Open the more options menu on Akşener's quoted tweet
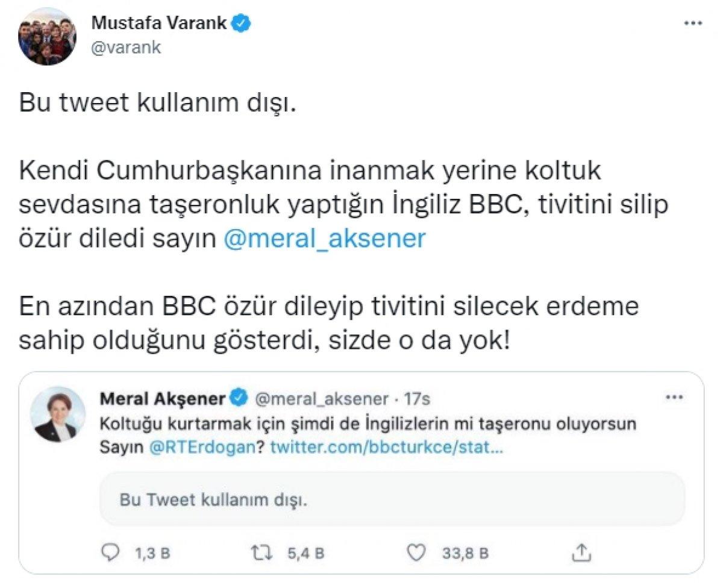 [x=675, y=396]
